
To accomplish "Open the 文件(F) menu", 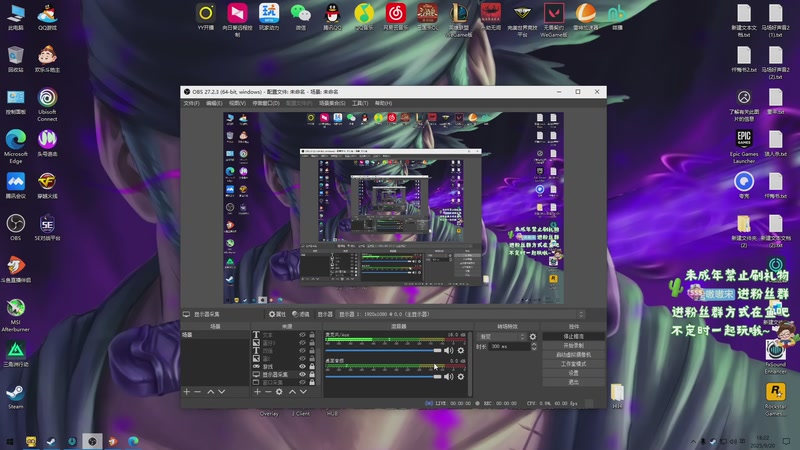I will point(191,103).
